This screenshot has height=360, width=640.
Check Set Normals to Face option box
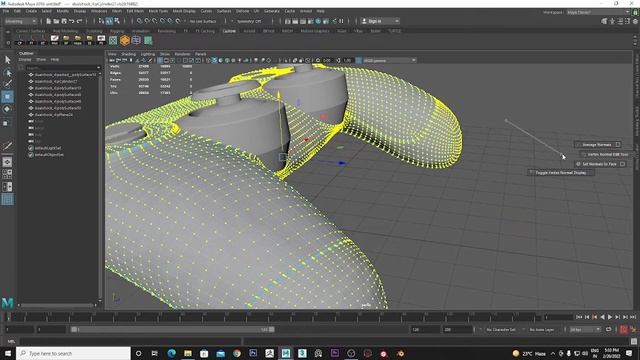tap(622, 164)
